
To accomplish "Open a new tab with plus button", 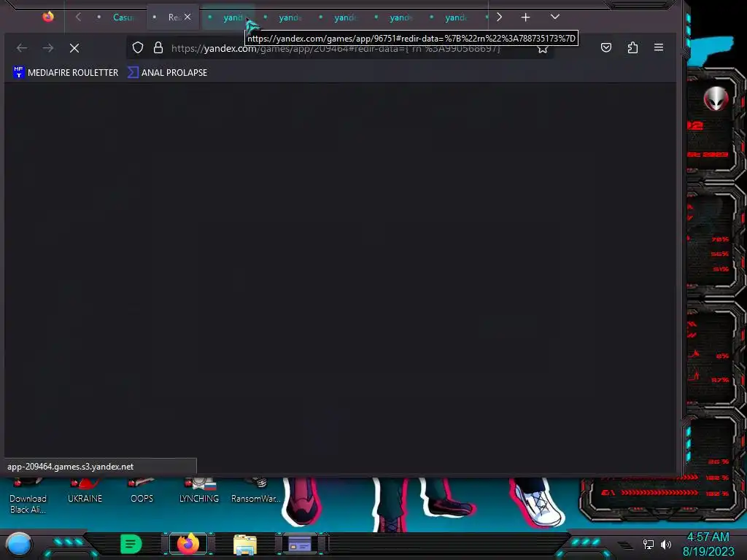I will pyautogui.click(x=525, y=17).
